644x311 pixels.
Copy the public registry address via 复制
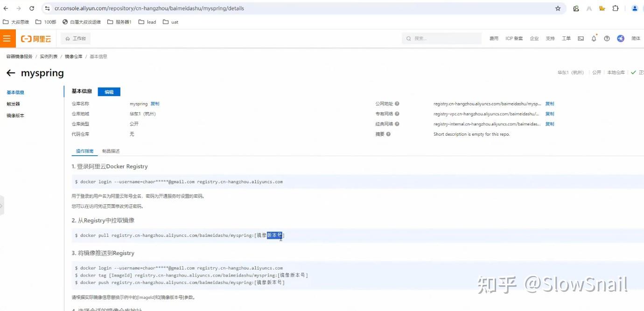tap(549, 104)
